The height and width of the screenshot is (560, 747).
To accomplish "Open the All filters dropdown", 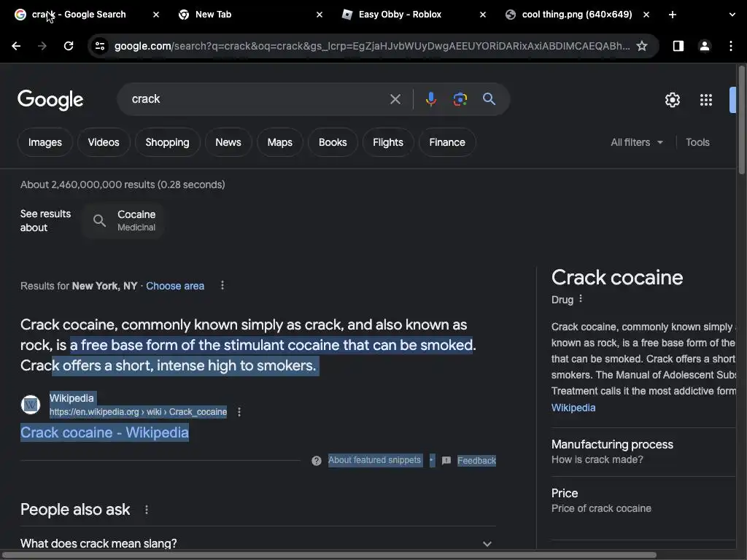I will click(637, 142).
